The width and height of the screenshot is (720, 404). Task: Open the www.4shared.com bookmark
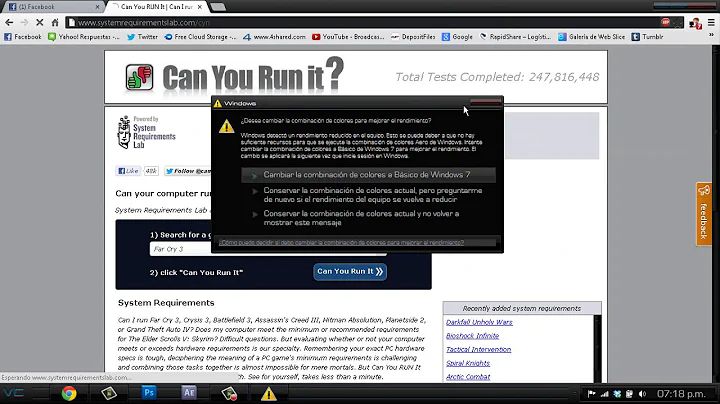pos(274,37)
